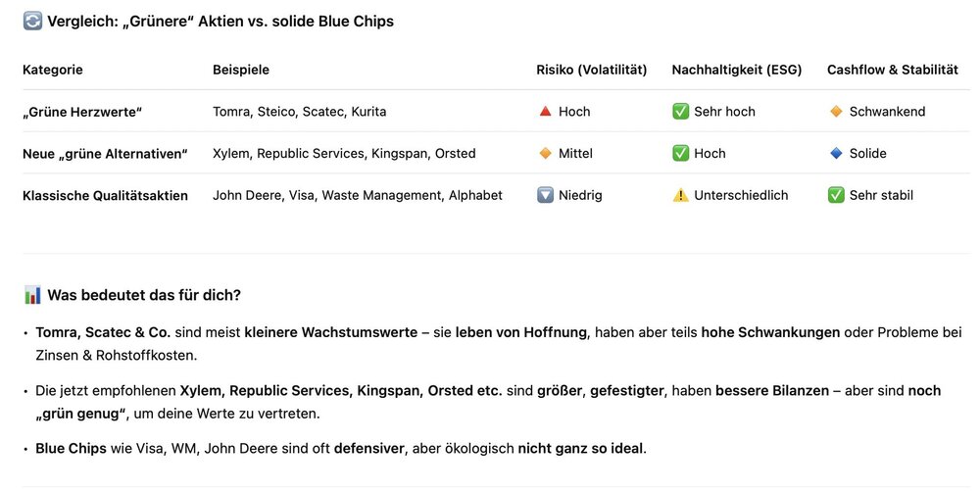Click the warning sign beside Unterschiedlich
This screenshot has height=491, width=980.
pos(680,195)
